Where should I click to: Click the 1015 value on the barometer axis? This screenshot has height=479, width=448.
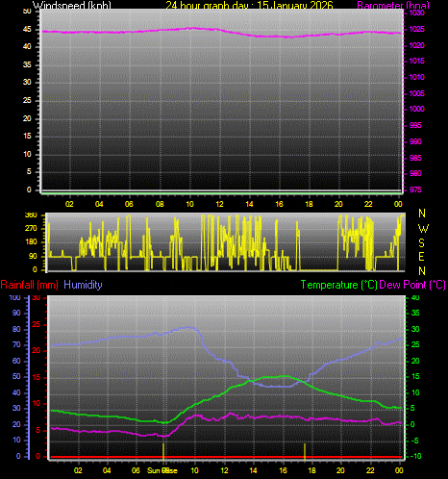click(x=416, y=61)
